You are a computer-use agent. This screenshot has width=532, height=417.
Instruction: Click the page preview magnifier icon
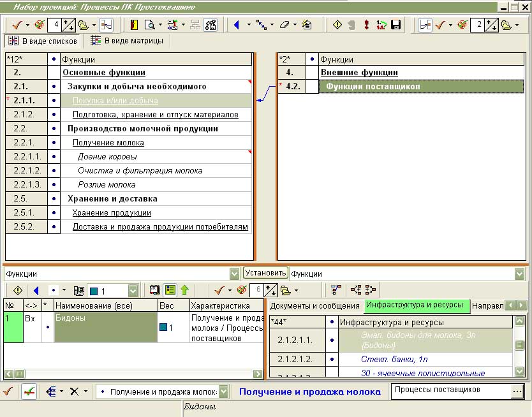(x=151, y=25)
